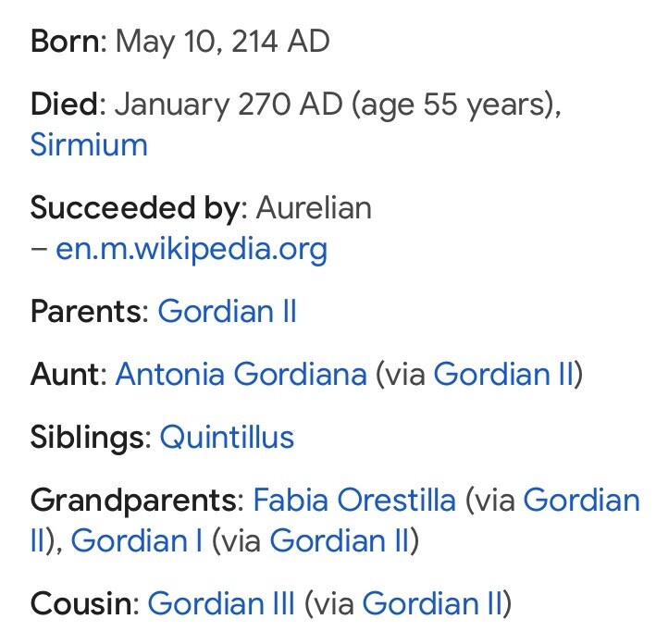Open the Antonia Gordiana link
Screen dimensions: 656x644
pyautogui.click(x=241, y=374)
